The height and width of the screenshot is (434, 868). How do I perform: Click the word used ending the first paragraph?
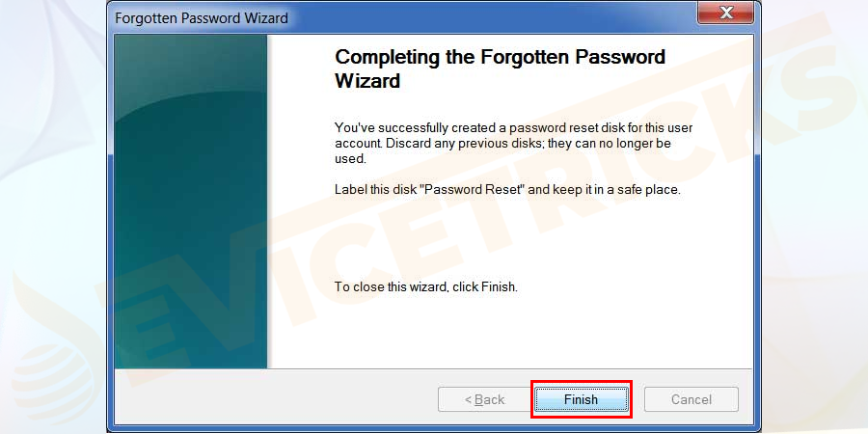tap(350, 159)
